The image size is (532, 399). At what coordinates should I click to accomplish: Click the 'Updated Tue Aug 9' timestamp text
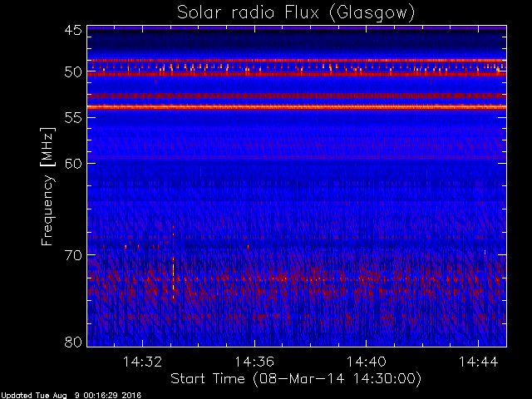(71, 396)
